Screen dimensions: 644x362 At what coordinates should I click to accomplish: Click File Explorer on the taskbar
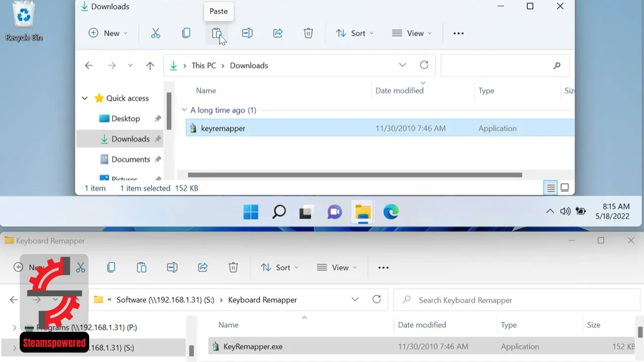click(363, 212)
